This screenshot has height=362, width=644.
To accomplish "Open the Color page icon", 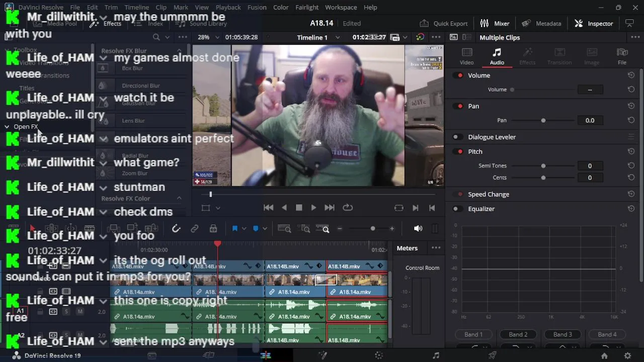I will coord(379,355).
